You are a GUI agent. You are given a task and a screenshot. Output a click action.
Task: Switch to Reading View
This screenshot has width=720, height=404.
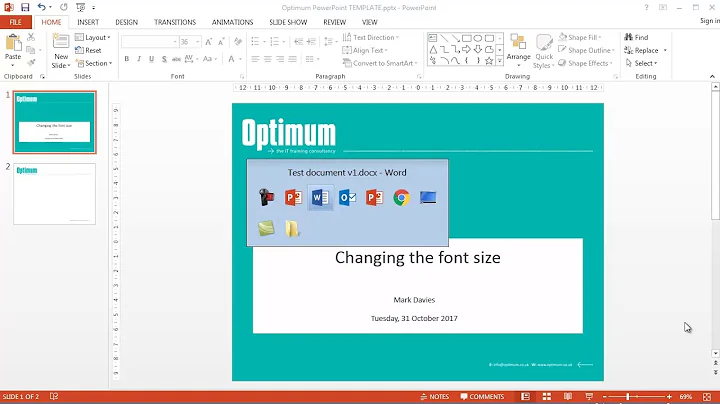(x=568, y=397)
